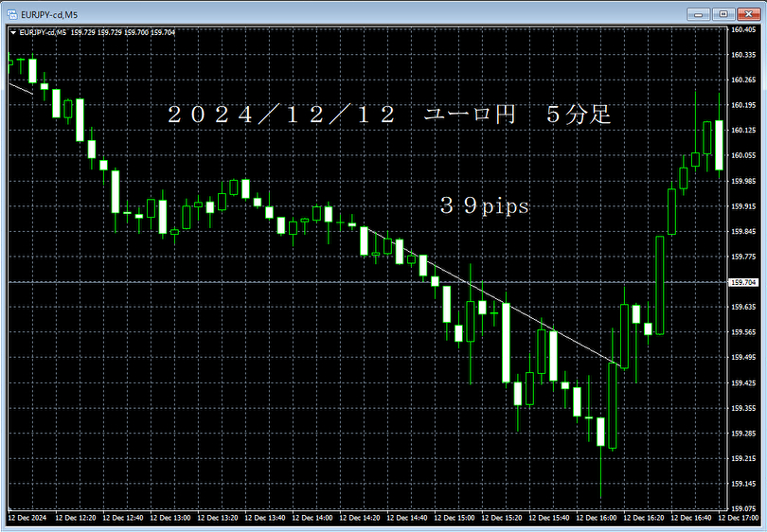The image size is (767, 532).
Task: Click the 12 Dec 14:20 time label
Action: [360, 518]
